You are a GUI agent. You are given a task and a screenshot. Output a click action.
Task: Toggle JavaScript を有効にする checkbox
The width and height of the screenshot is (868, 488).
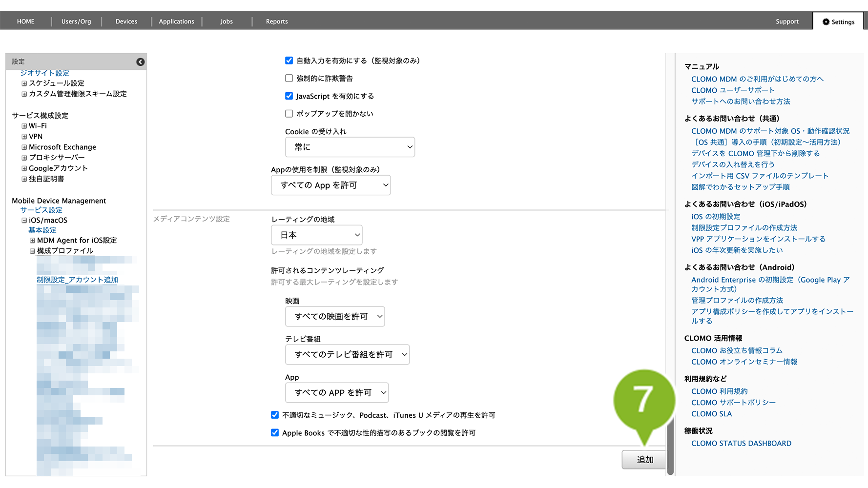pyautogui.click(x=289, y=96)
